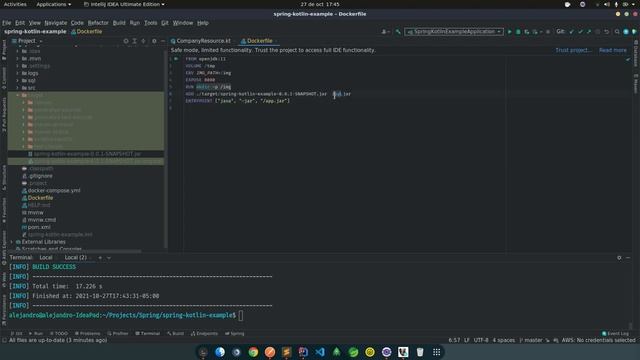Expand External Libraries node
Viewport: 640px width, 360px height.
12,242
